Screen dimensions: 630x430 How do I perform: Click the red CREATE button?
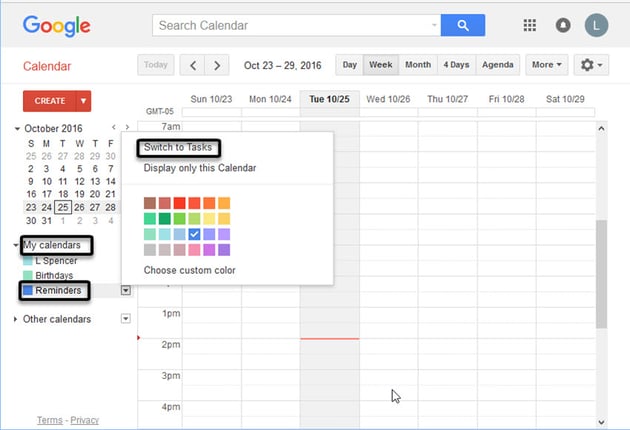coord(49,101)
